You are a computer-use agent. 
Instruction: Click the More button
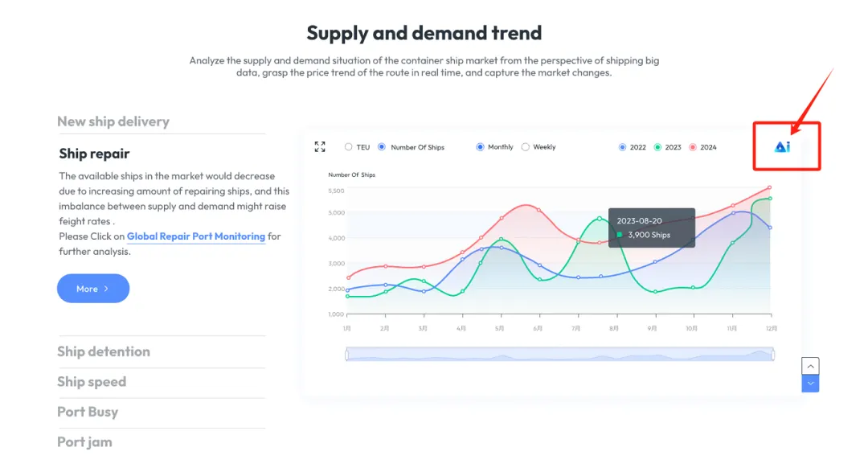[x=93, y=288]
